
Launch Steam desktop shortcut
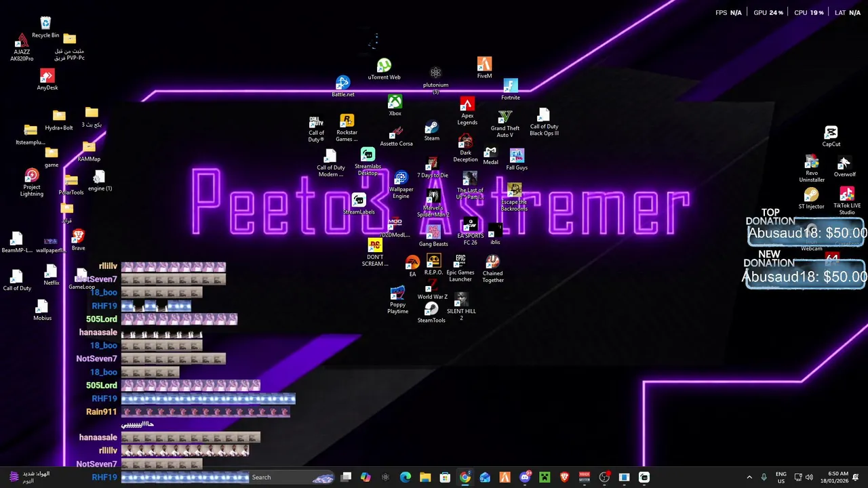[432, 131]
